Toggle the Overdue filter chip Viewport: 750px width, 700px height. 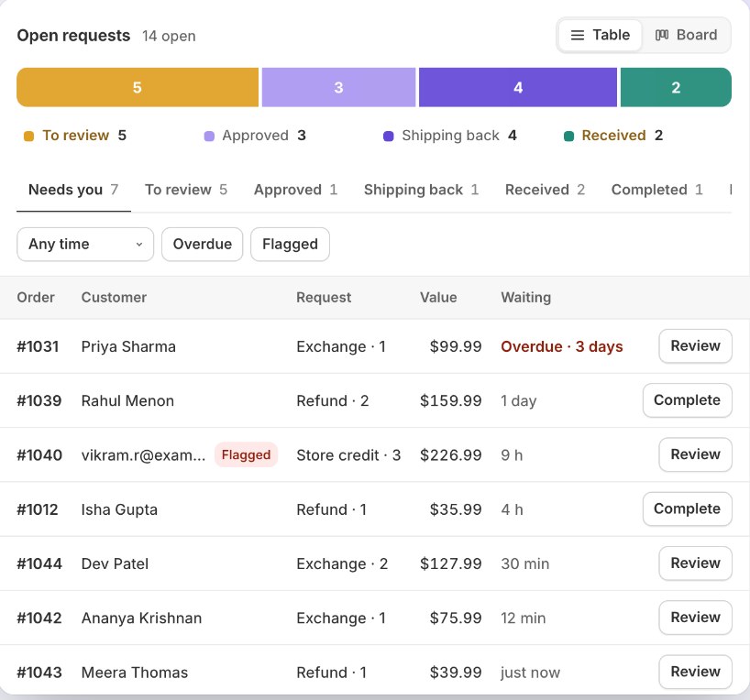tap(203, 245)
